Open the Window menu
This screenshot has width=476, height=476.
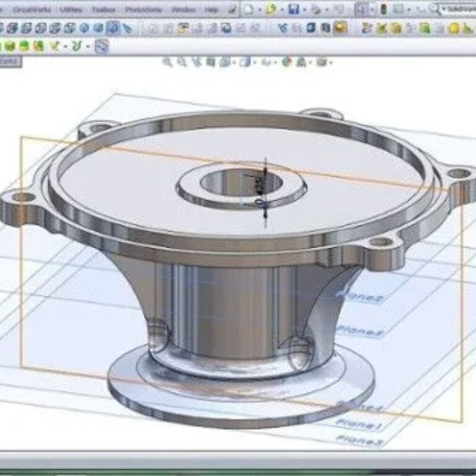(183, 10)
